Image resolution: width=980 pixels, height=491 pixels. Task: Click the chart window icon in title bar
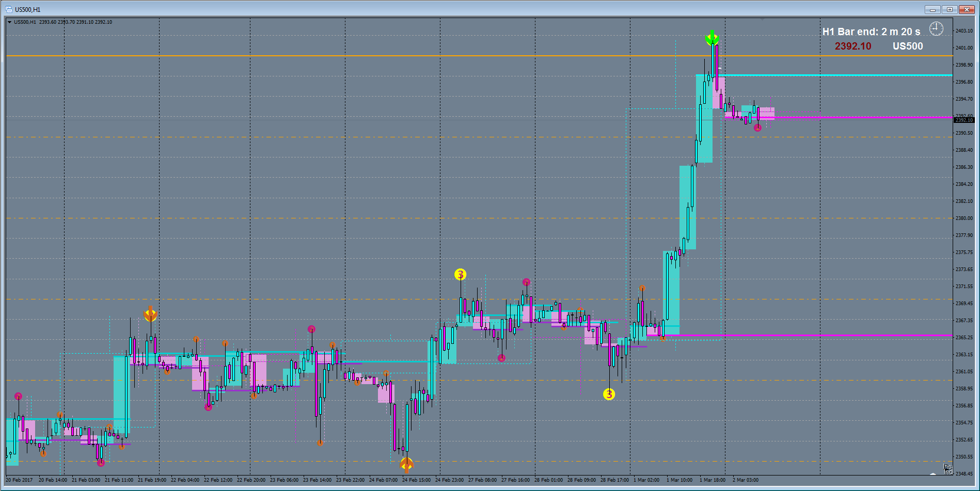(9, 9)
